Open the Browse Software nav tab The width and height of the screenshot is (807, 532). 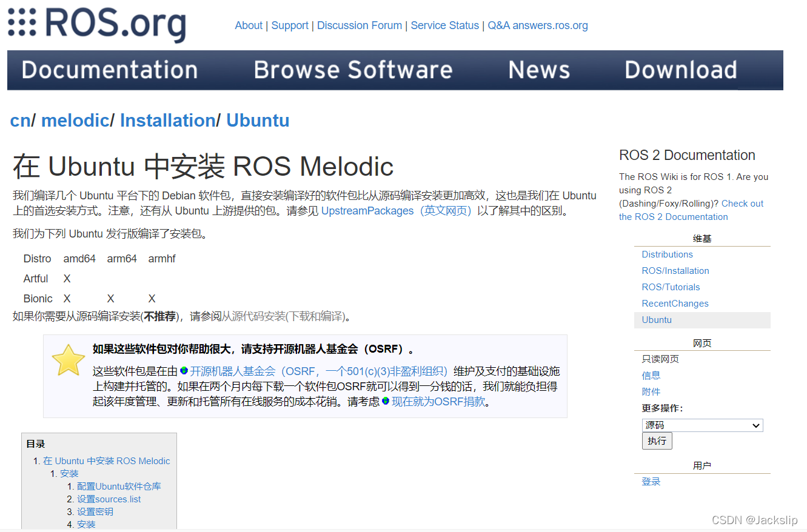tap(353, 70)
